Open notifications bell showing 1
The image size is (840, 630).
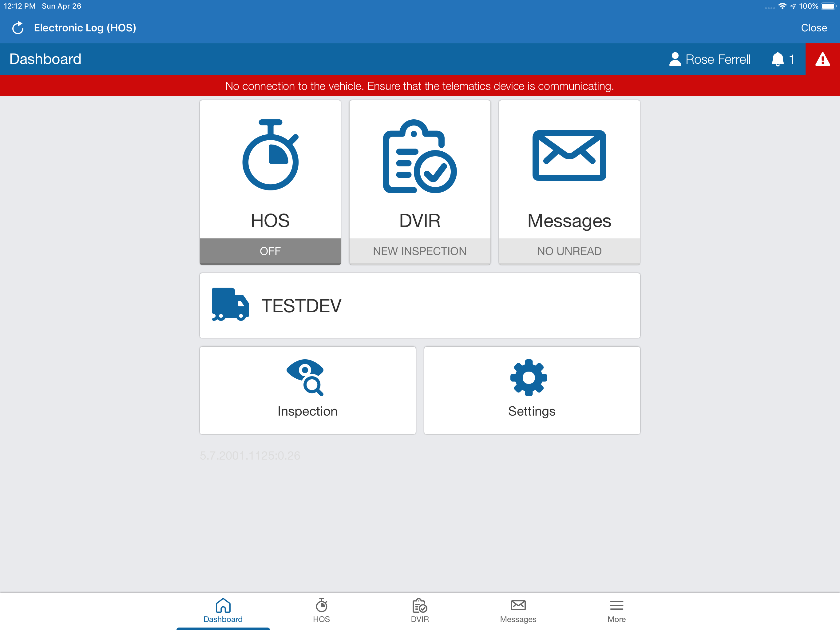pos(782,59)
